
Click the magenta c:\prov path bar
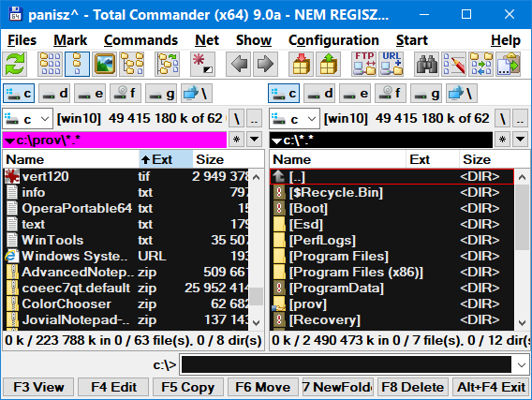point(114,140)
